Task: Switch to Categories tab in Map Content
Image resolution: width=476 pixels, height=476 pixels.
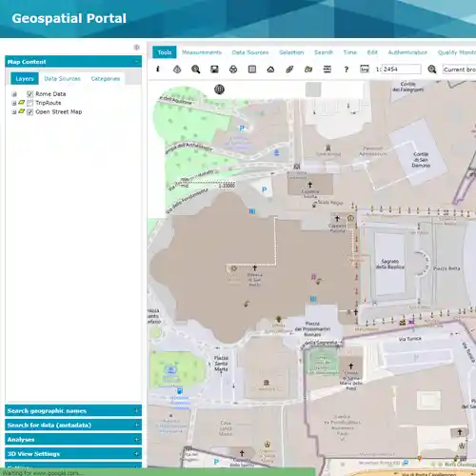Action: 106,79
